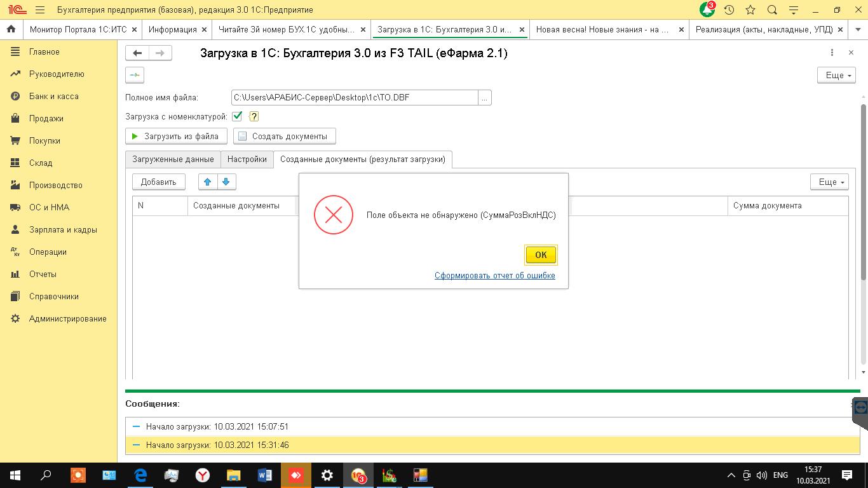Move row up with blue up arrow
Image resolution: width=868 pixels, height=488 pixels.
click(x=207, y=182)
